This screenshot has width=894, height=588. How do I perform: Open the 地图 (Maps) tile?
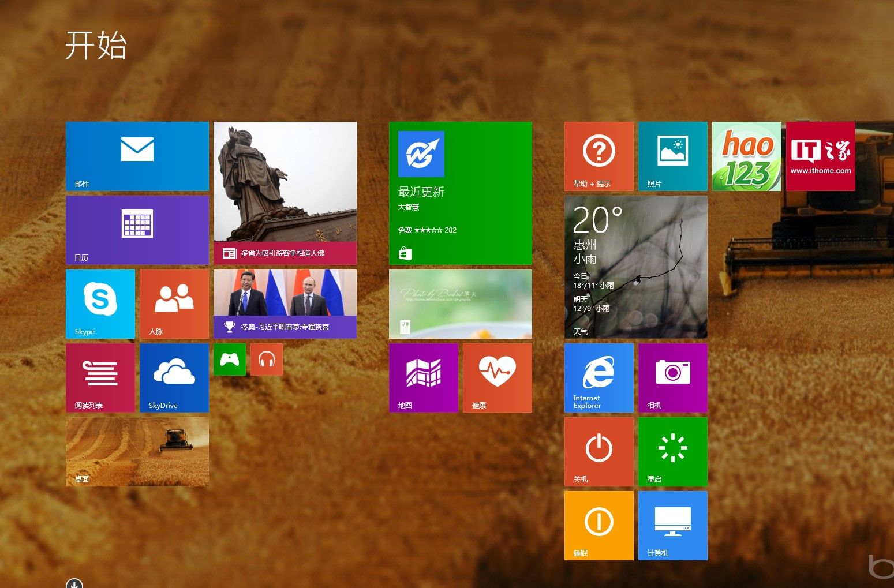click(423, 377)
